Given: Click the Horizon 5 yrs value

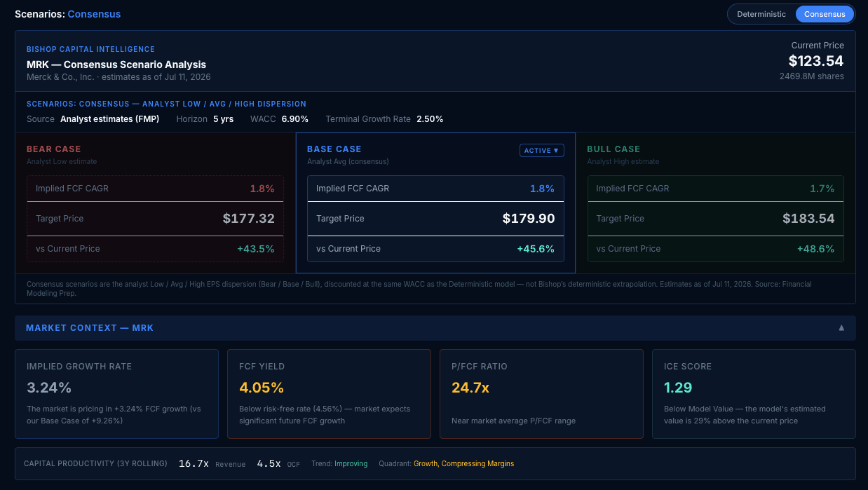Looking at the screenshot, I should [224, 119].
